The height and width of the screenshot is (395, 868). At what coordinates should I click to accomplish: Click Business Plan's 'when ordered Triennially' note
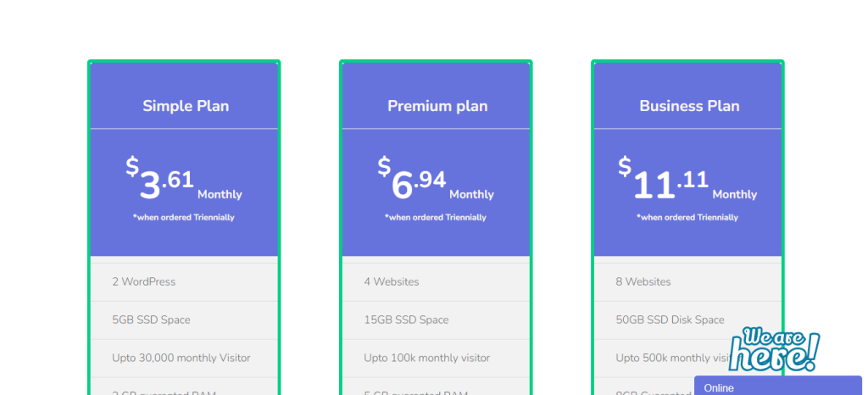[687, 218]
